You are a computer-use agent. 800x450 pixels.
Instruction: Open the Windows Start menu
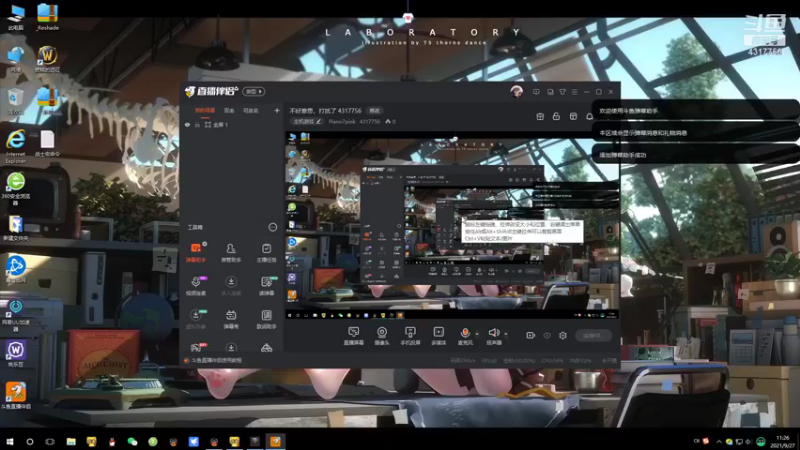[10, 441]
